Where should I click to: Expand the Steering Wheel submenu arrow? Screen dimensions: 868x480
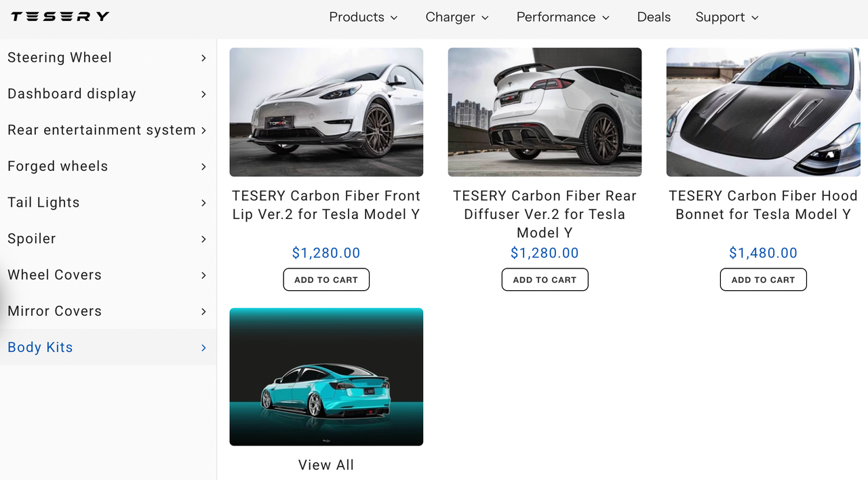pos(203,58)
